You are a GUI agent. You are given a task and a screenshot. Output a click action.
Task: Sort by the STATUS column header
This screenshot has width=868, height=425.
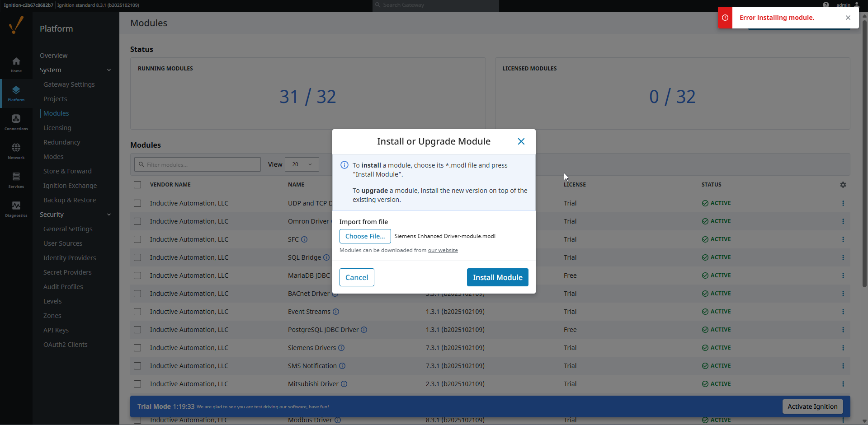pyautogui.click(x=712, y=185)
